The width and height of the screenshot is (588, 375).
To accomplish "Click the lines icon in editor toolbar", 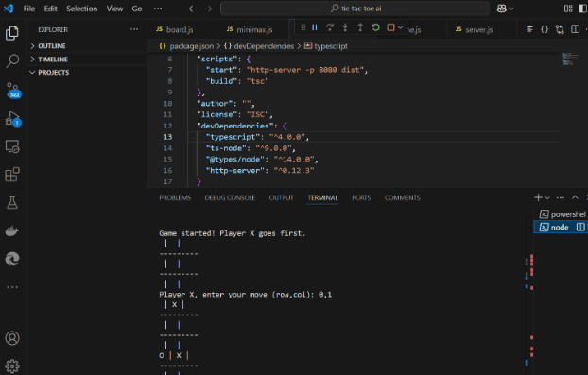I will [x=530, y=29].
